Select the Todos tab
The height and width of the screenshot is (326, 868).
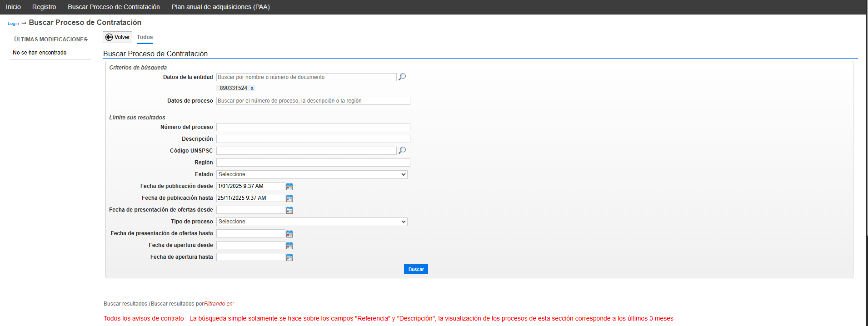click(145, 37)
